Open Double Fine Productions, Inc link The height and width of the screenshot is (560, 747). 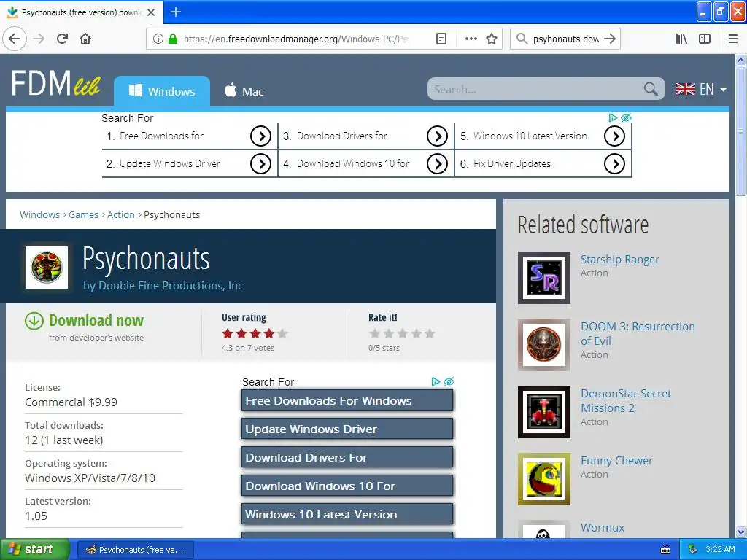pos(171,285)
